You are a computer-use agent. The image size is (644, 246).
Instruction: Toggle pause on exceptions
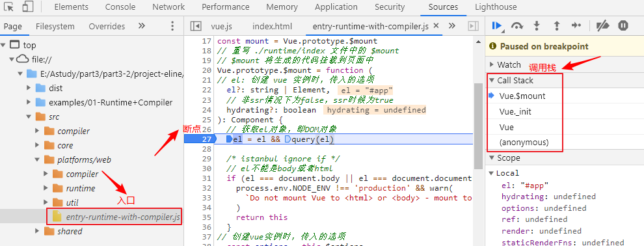coord(623,26)
